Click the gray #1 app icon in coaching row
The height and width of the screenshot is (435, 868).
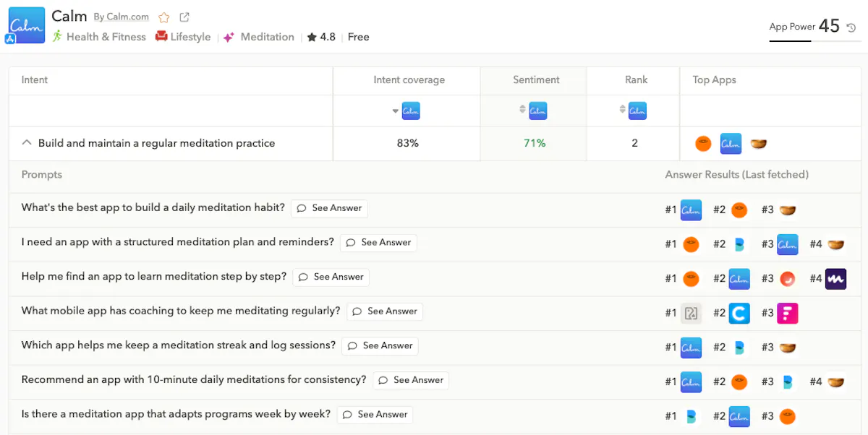(x=691, y=313)
